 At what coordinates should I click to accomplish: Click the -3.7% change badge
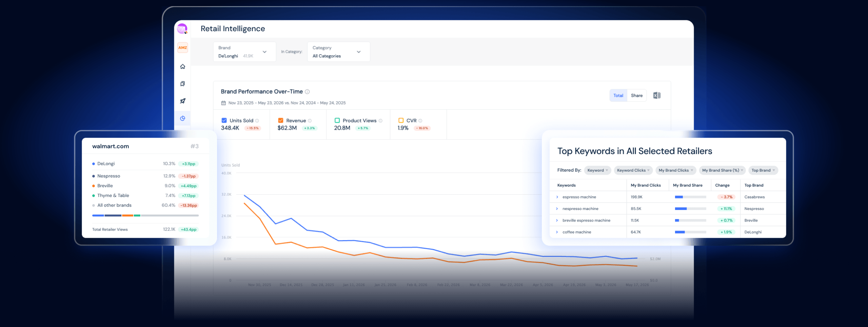(x=726, y=197)
